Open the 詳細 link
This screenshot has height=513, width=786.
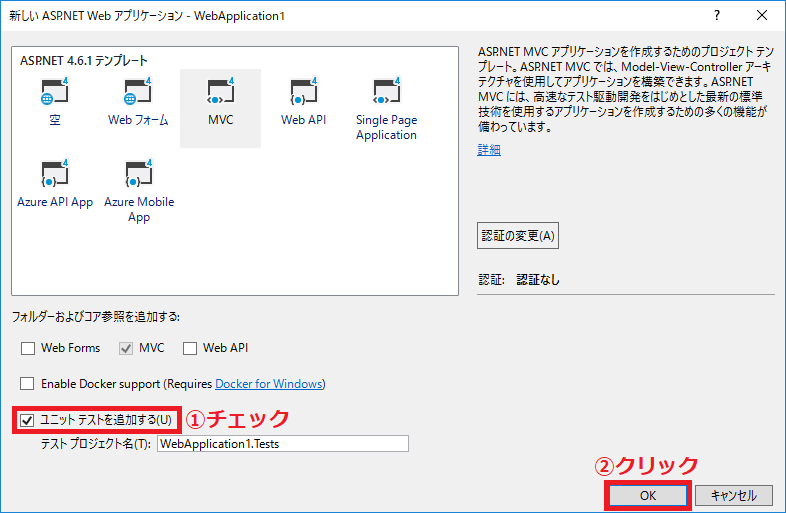tap(489, 150)
